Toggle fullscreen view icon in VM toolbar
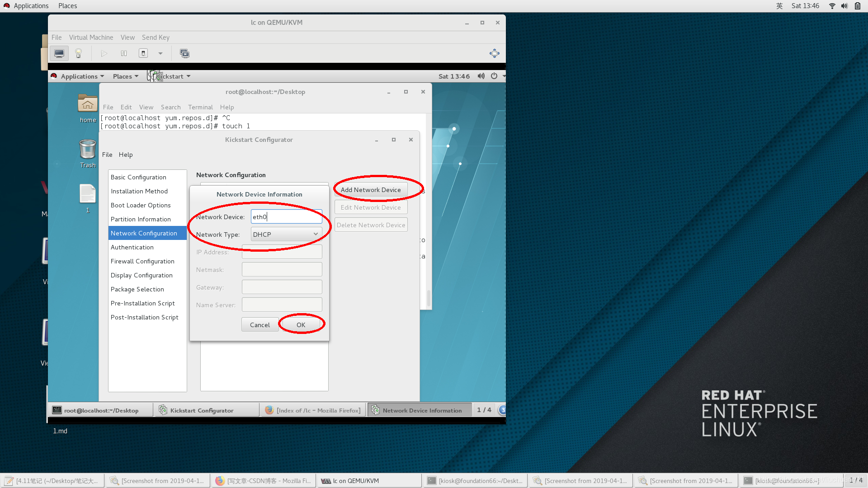 pyautogui.click(x=494, y=53)
